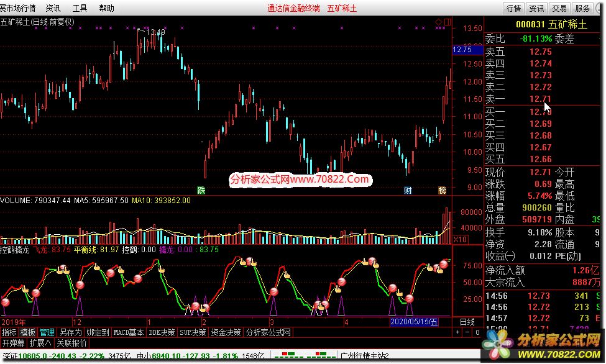The height and width of the screenshot is (364, 606).
Task: Expand the 扩展 panel
Action: point(40,343)
